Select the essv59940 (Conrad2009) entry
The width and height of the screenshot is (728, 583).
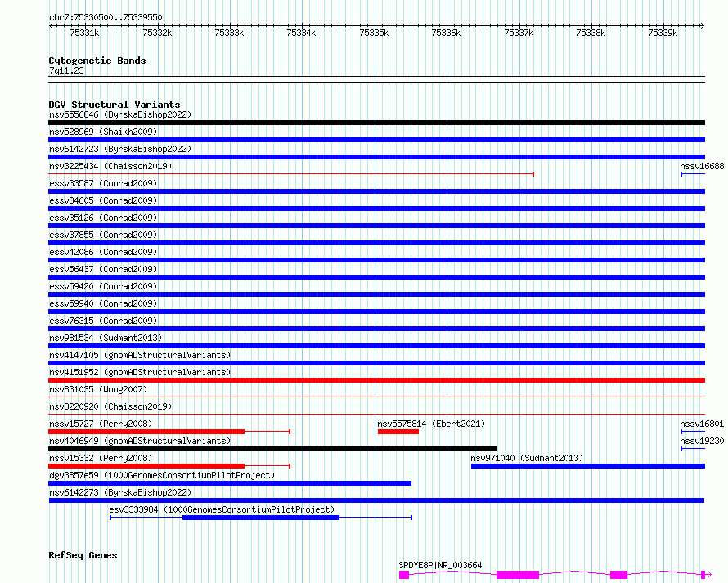coord(103,303)
